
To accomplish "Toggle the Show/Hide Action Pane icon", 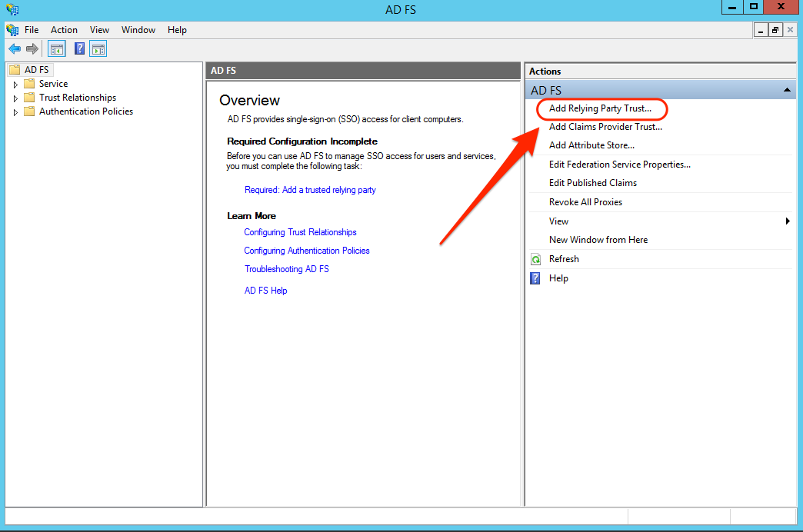I will pos(98,49).
